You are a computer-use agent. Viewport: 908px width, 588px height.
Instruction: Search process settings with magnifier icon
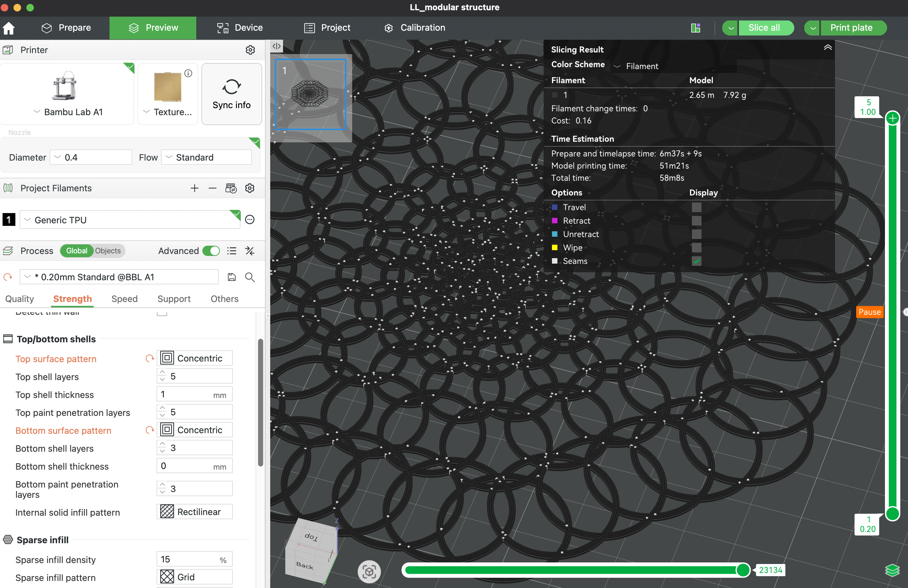coord(249,277)
